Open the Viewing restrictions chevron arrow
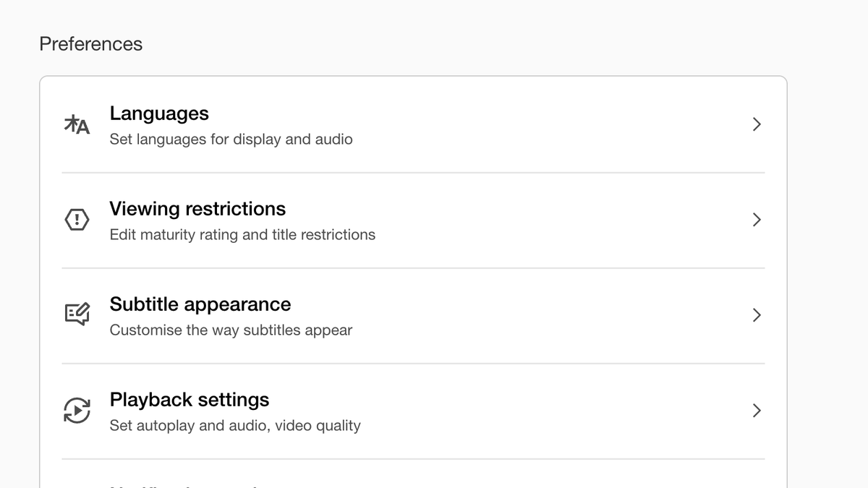 (757, 219)
